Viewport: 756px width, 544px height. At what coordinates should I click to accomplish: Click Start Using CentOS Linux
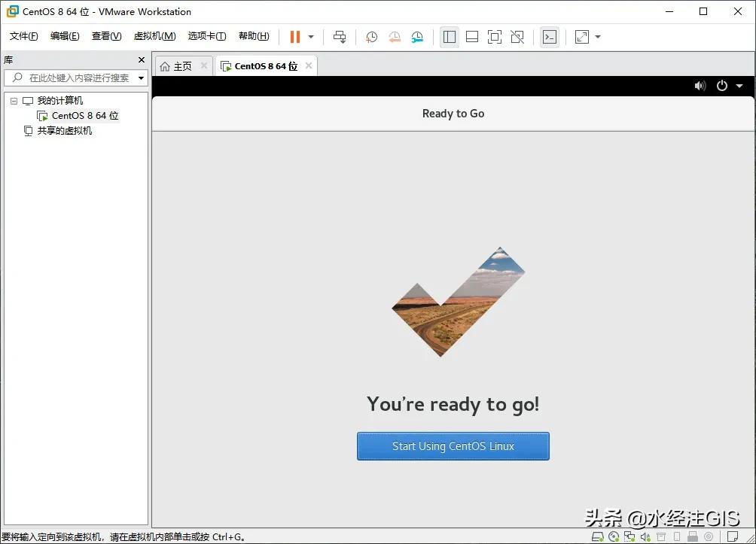pyautogui.click(x=453, y=445)
